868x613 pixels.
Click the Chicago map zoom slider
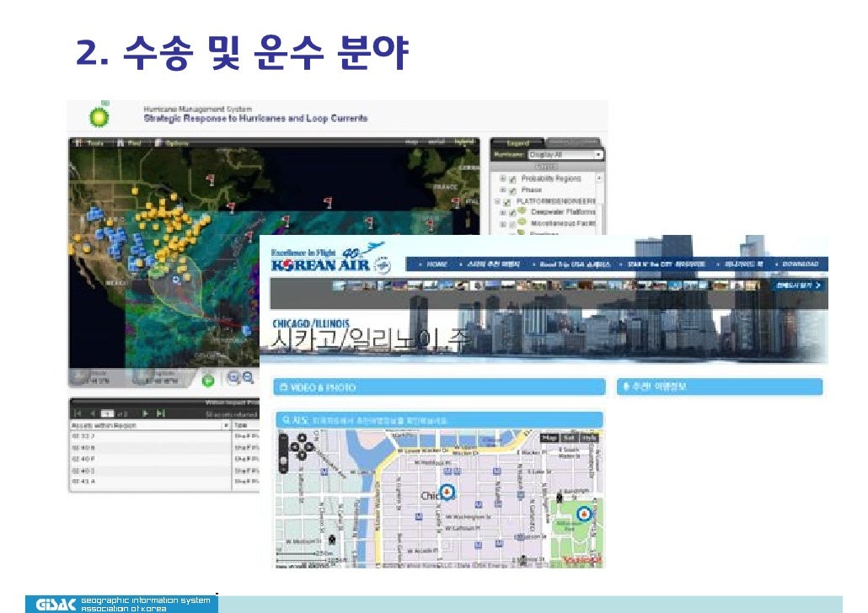[284, 453]
